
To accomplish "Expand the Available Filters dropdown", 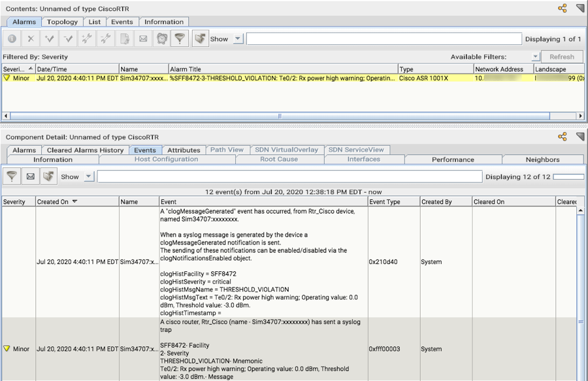I will pos(535,57).
